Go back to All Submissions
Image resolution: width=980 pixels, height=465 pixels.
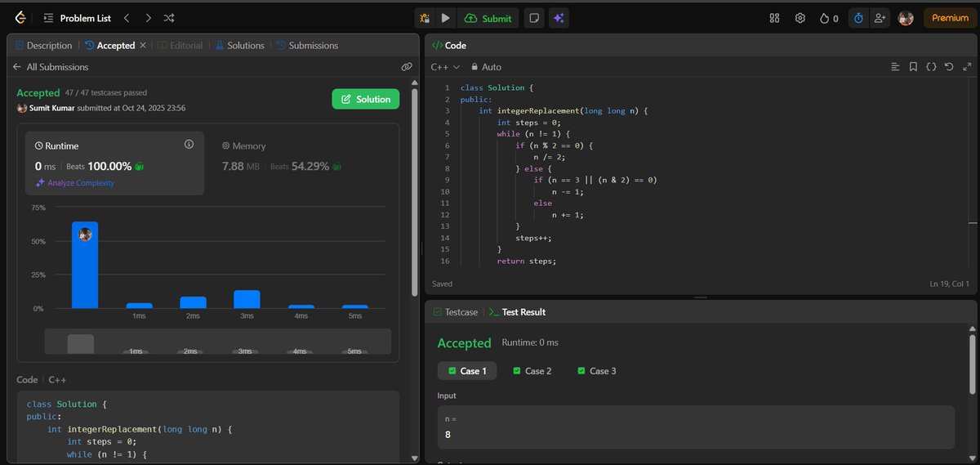51,67
